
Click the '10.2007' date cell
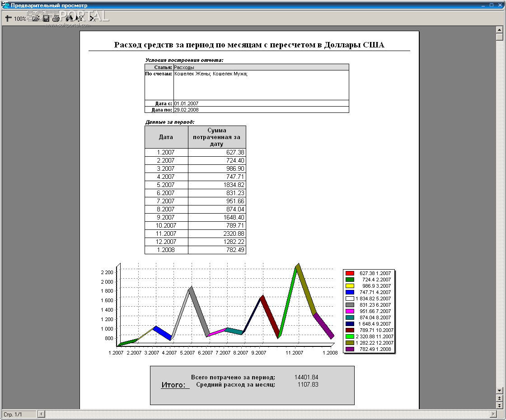click(x=166, y=225)
